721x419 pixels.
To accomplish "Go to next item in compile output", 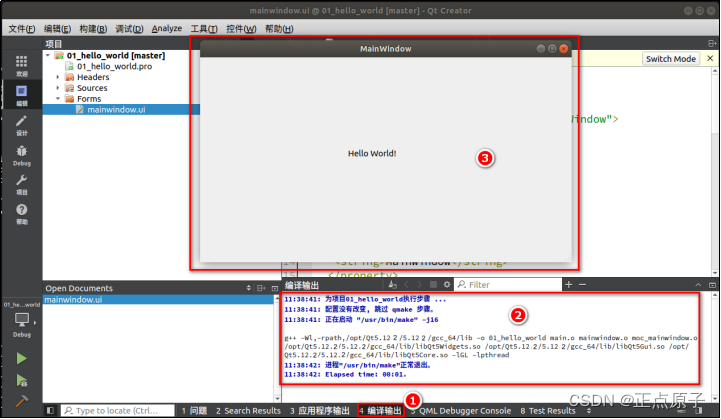I will [419, 285].
